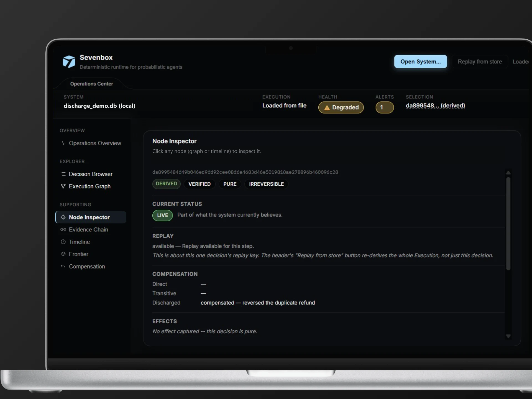Click the Execution Graph branch icon
The width and height of the screenshot is (532, 399).
click(63, 186)
